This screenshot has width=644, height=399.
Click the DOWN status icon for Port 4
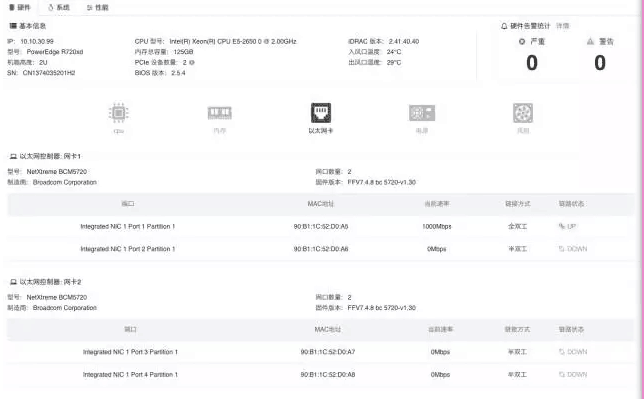[x=561, y=375]
